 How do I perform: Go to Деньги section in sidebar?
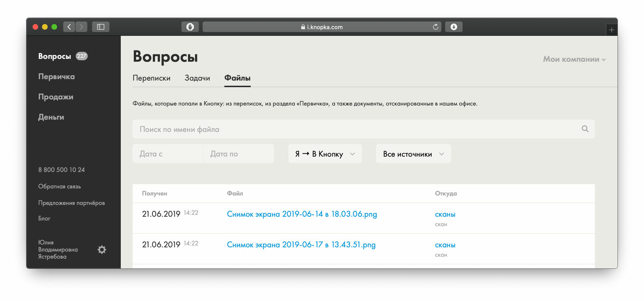[x=51, y=117]
